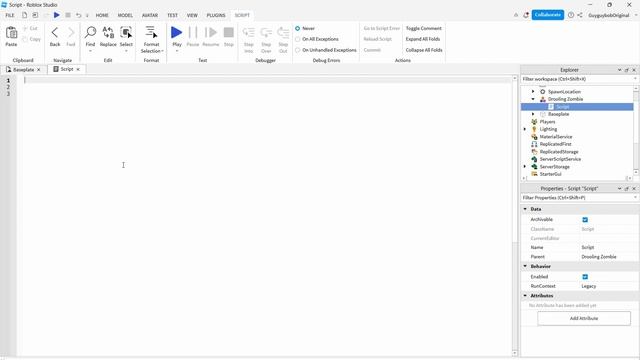Open the Format Selection dropdown arrow
640x360 pixels.
pyautogui.click(x=162, y=51)
